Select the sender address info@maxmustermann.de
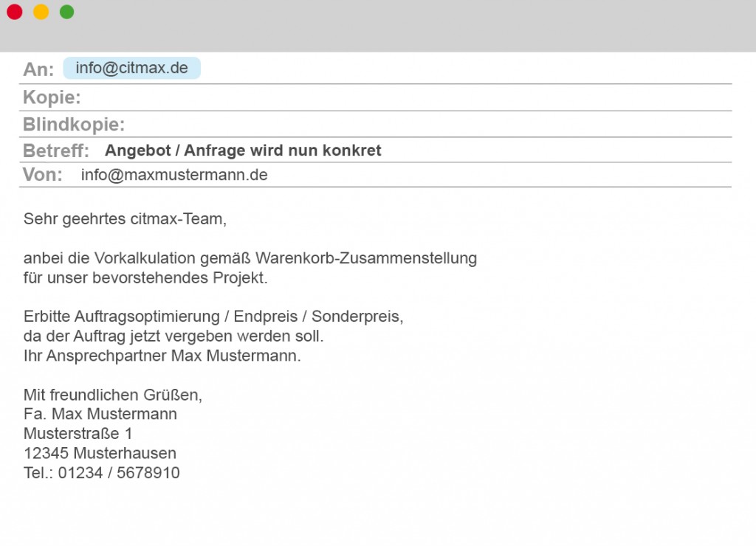The height and width of the screenshot is (546, 756). point(174,175)
